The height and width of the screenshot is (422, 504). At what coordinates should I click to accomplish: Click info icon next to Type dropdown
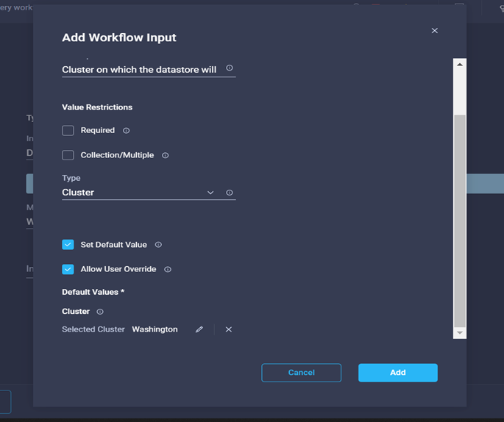pos(230,193)
